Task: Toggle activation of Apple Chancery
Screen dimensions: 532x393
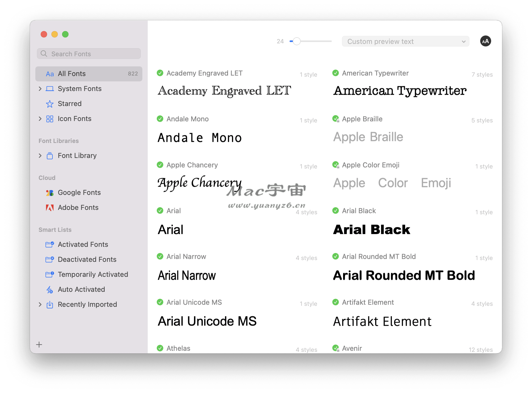Action: 160,165
